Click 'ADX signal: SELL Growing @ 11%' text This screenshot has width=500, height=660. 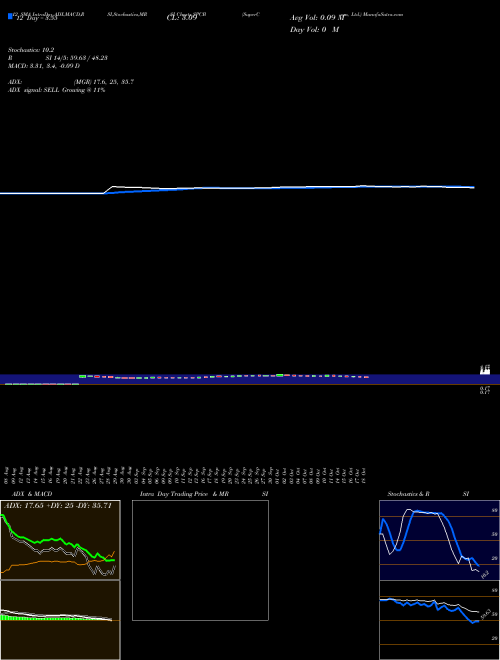pos(56,90)
